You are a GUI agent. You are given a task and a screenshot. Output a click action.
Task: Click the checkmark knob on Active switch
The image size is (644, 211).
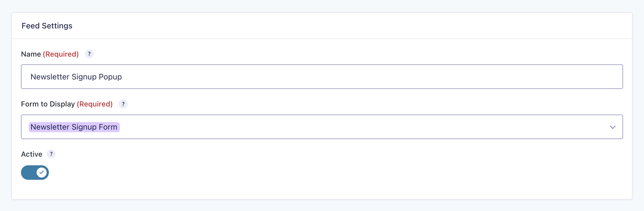[x=42, y=173]
